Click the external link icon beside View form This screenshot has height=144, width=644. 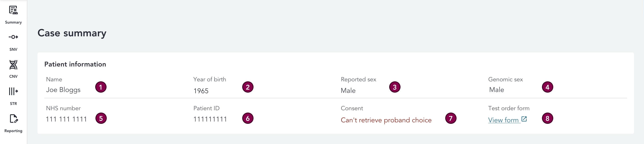click(524, 119)
